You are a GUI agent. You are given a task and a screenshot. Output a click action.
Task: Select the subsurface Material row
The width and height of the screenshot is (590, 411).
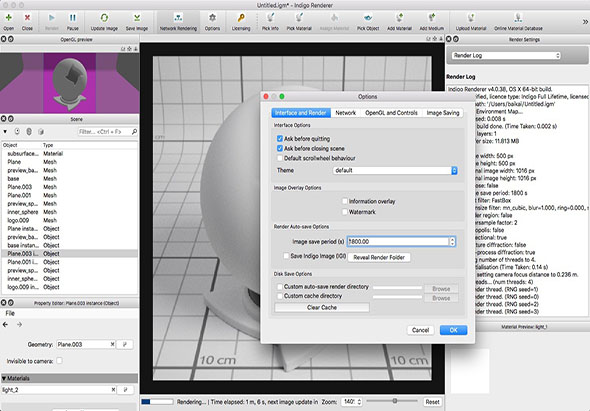[x=70, y=154]
